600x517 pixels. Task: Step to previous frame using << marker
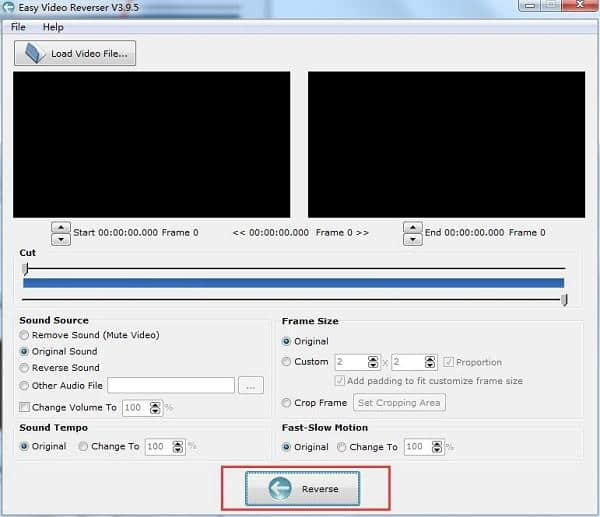[x=239, y=233]
